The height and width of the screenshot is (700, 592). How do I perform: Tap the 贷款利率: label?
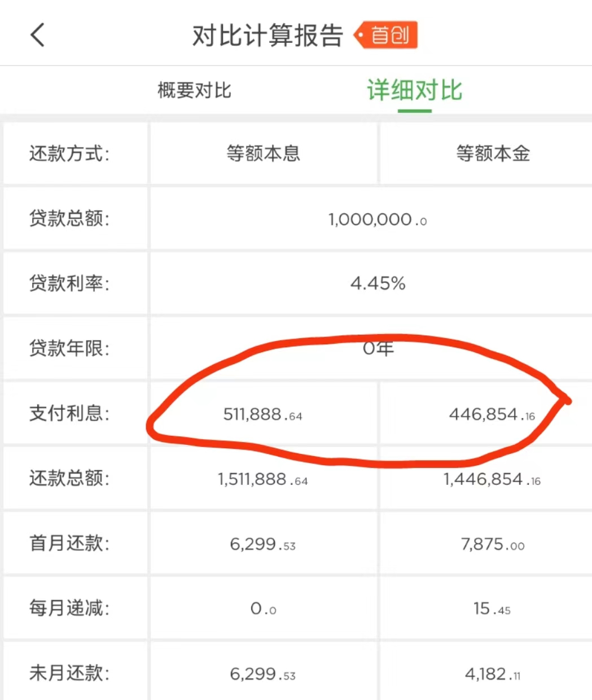(69, 283)
